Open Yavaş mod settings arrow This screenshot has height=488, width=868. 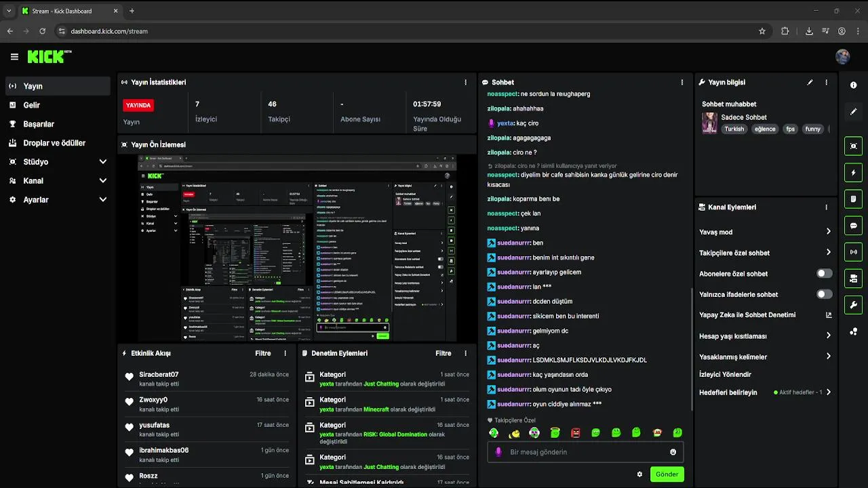point(828,232)
